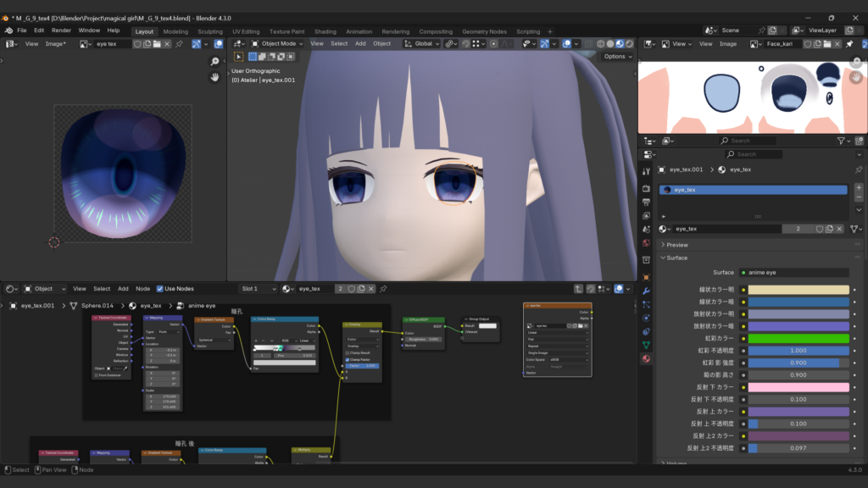The height and width of the screenshot is (488, 868).
Task: Click the anime eye Surface shader button
Action: [x=793, y=273]
